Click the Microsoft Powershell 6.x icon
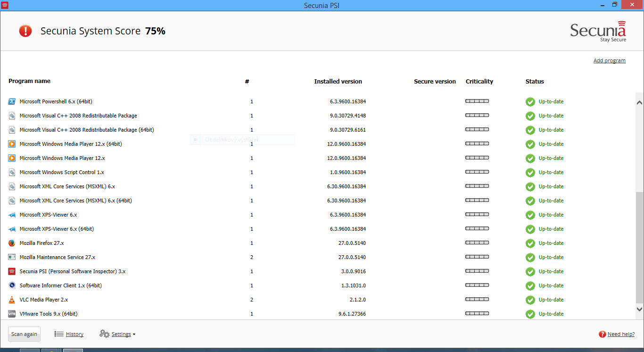The width and height of the screenshot is (644, 352). pos(12,101)
